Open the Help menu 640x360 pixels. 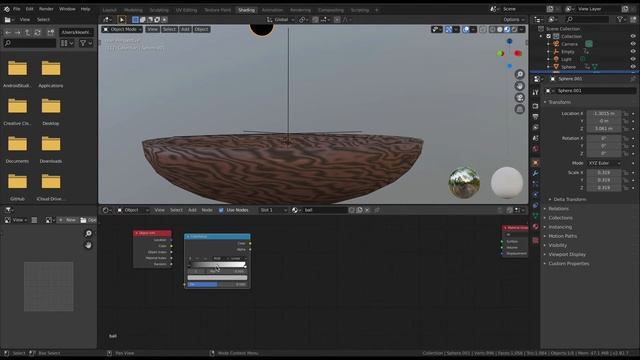pyautogui.click(x=85, y=9)
